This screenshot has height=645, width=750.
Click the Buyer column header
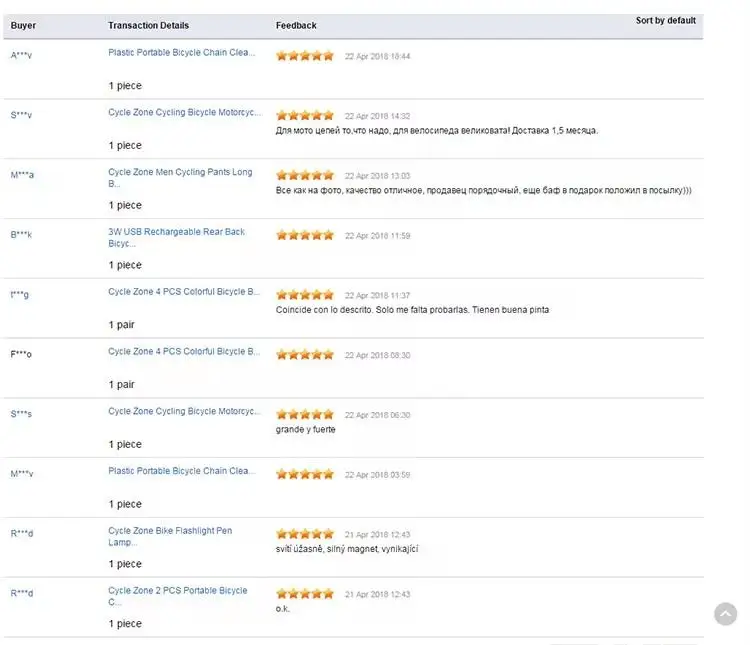pyautogui.click(x=23, y=25)
